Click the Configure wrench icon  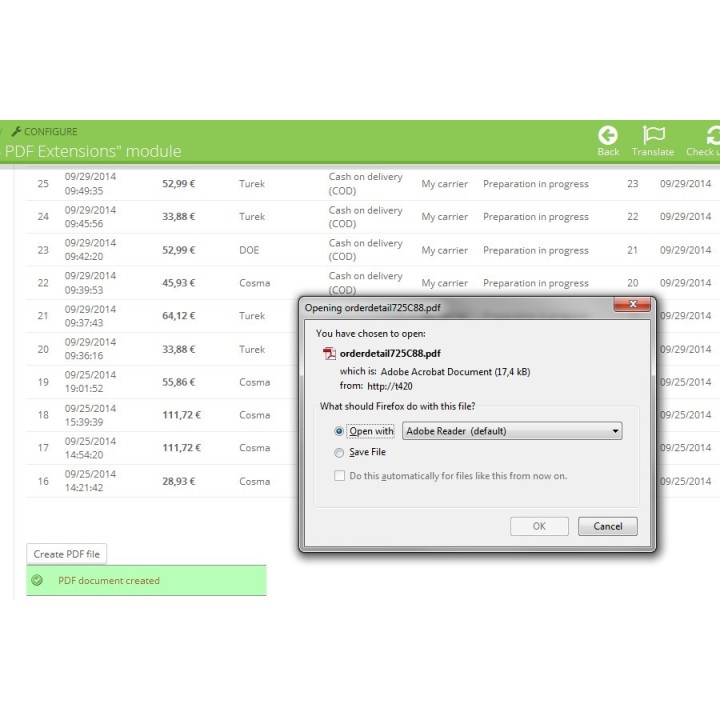[x=17, y=131]
